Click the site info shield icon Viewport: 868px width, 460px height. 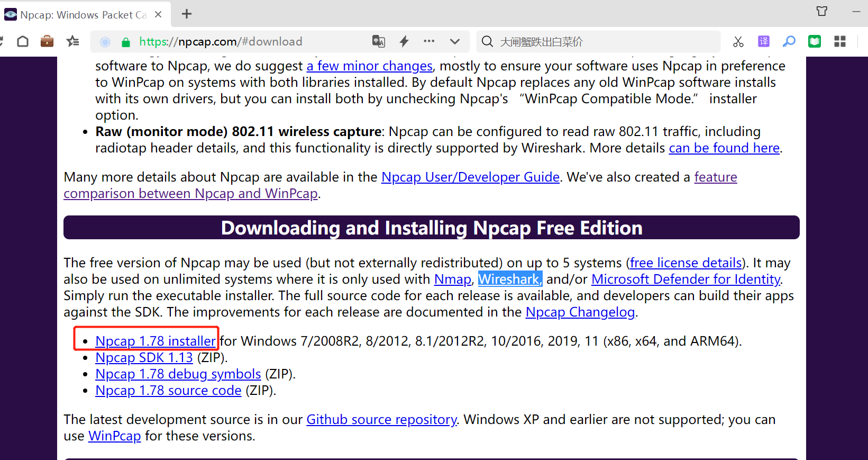pyautogui.click(x=105, y=42)
